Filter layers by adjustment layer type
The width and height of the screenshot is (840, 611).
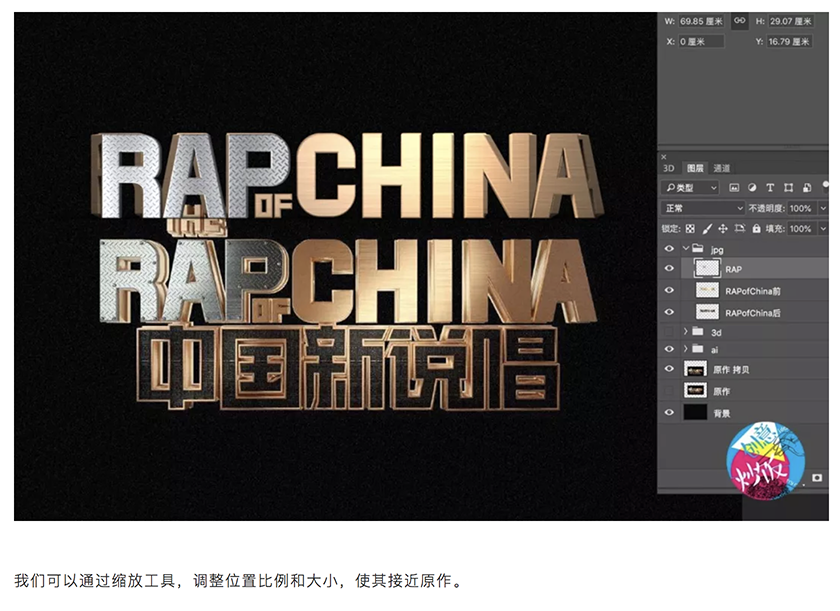752,187
